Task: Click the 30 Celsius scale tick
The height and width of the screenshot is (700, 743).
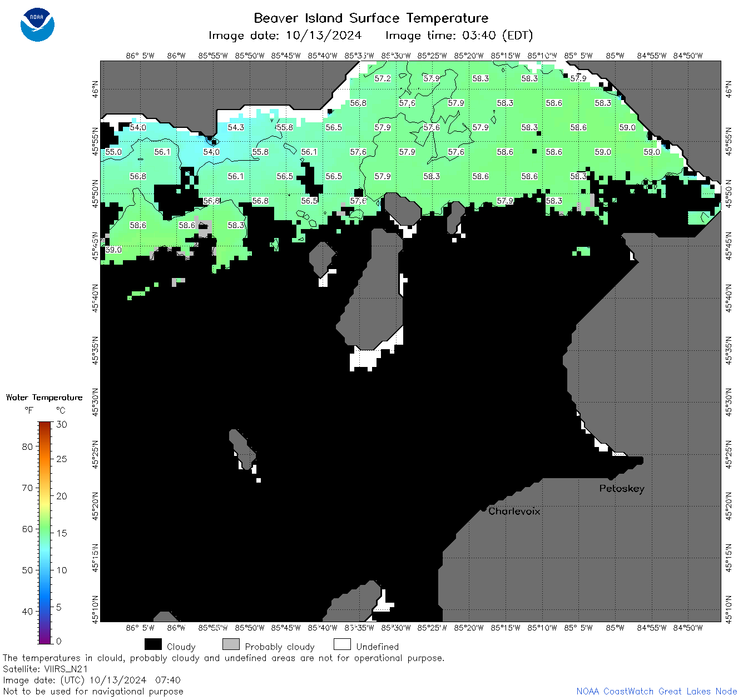Action: (62, 424)
